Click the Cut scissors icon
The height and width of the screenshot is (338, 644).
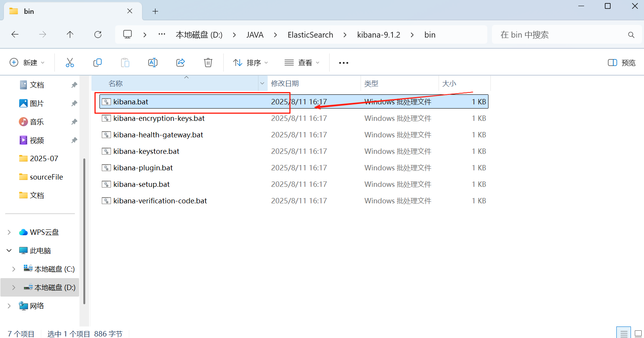click(x=70, y=63)
